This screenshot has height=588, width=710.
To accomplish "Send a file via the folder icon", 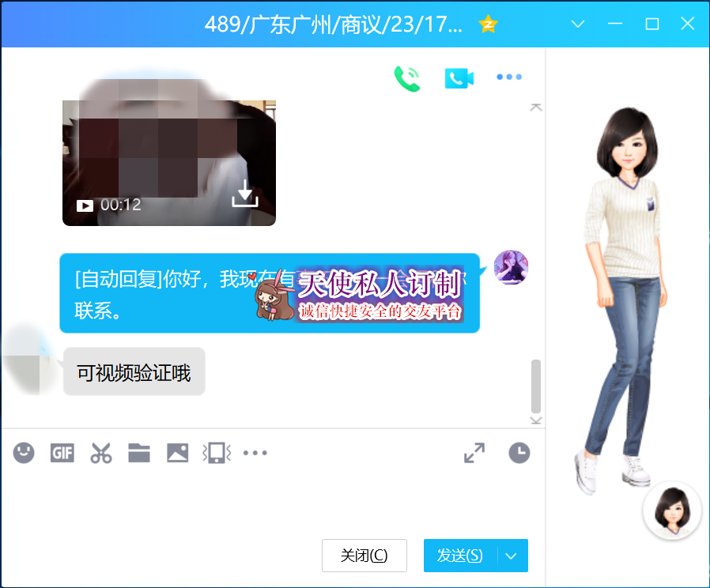I will click(138, 453).
